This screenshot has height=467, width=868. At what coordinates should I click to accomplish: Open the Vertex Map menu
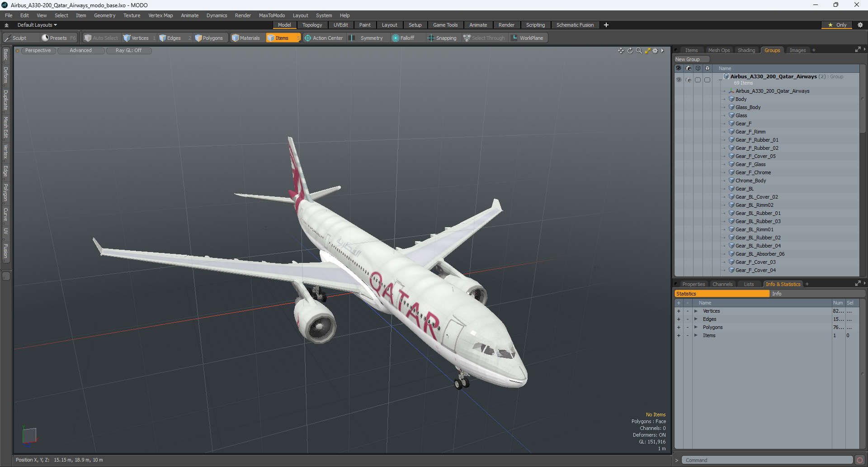point(160,15)
